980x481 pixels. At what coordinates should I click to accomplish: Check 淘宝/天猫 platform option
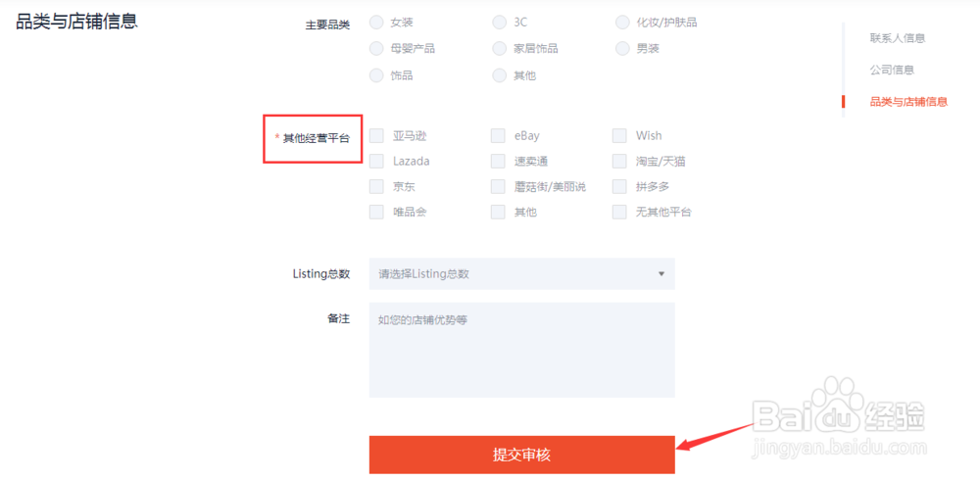[x=619, y=161]
